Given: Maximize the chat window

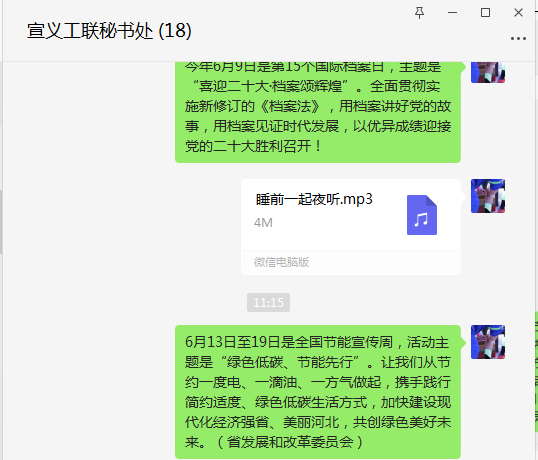Looking at the screenshot, I should (485, 13).
